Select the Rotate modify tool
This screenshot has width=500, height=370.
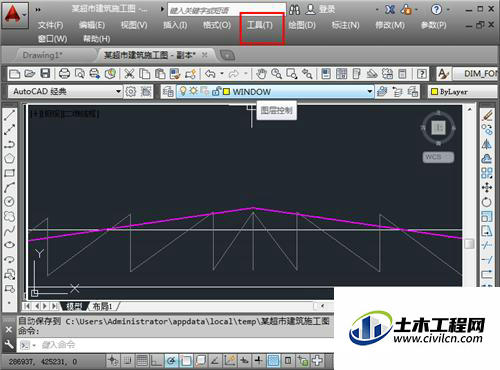[487, 202]
